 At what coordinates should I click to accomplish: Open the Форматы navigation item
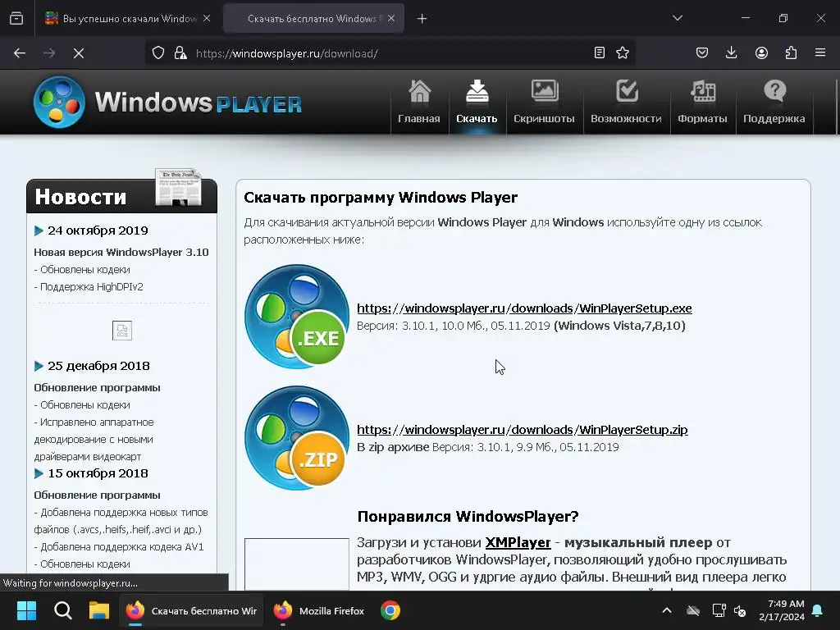point(702,103)
